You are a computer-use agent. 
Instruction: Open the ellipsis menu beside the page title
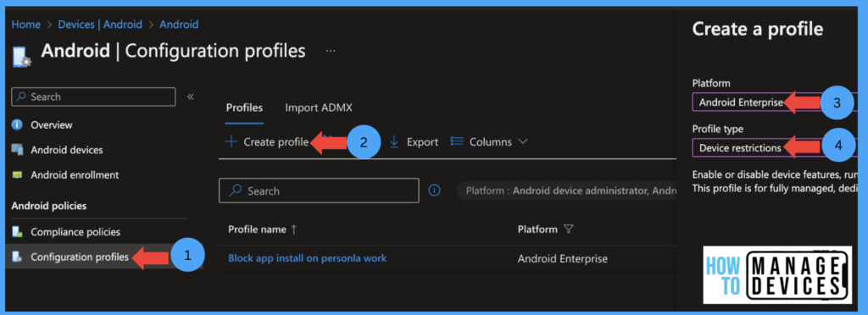tap(331, 51)
